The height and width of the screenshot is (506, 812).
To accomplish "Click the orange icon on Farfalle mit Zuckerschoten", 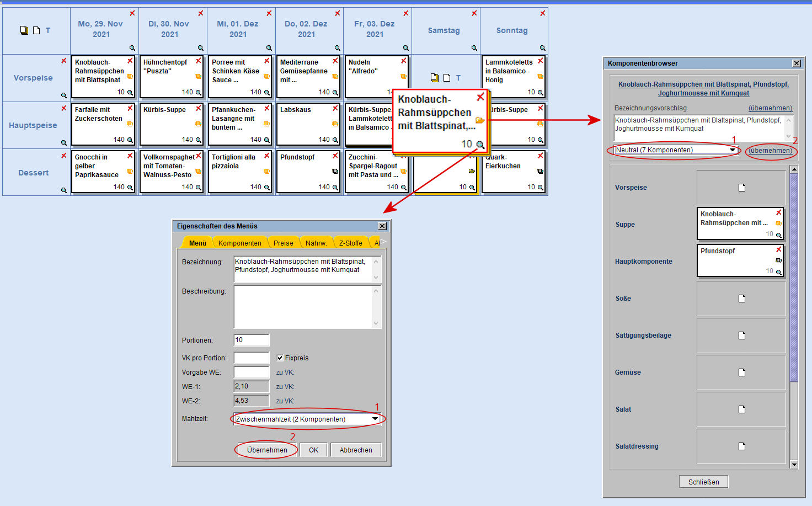I will [130, 124].
